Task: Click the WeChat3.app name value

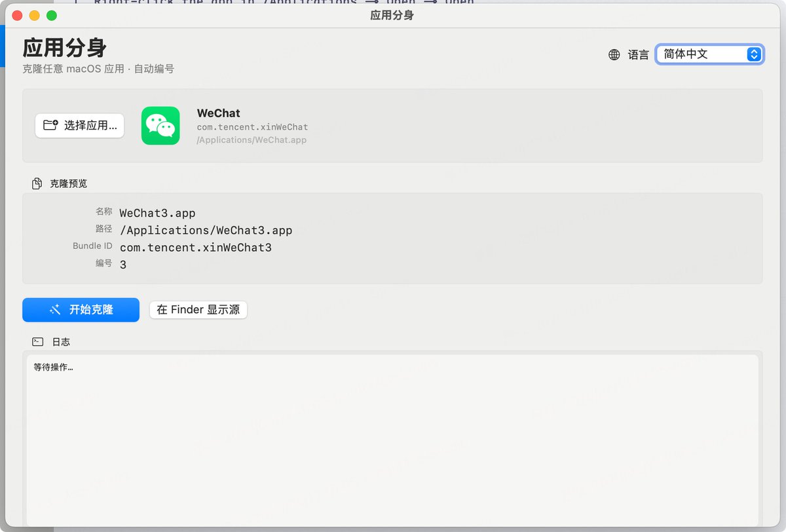Action: (x=157, y=213)
